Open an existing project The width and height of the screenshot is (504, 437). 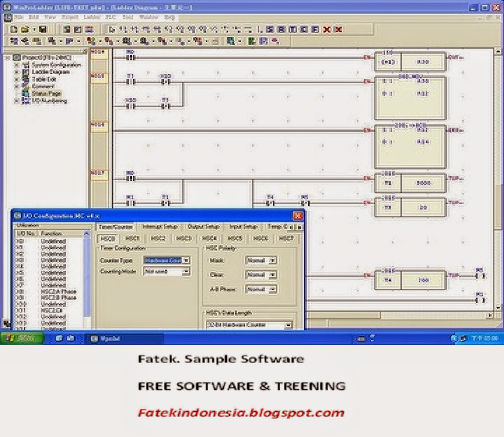coord(27,30)
